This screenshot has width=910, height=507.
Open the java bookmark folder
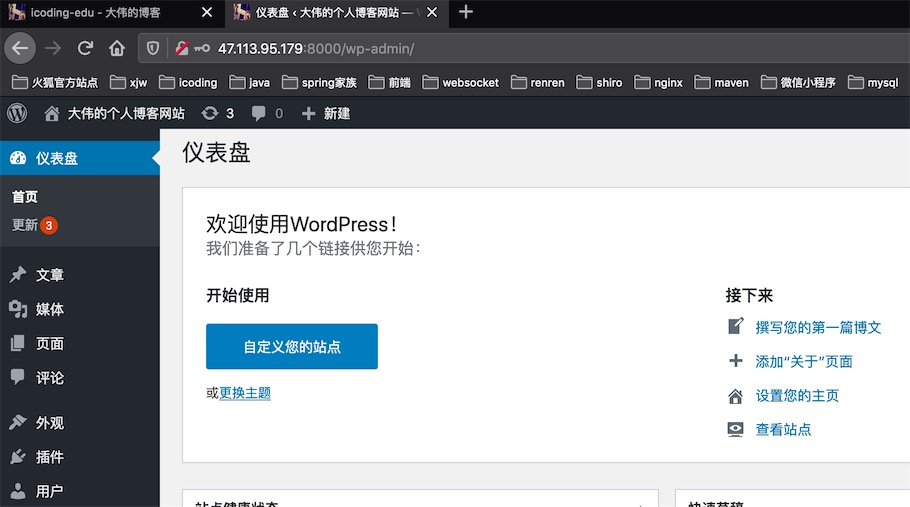250,82
